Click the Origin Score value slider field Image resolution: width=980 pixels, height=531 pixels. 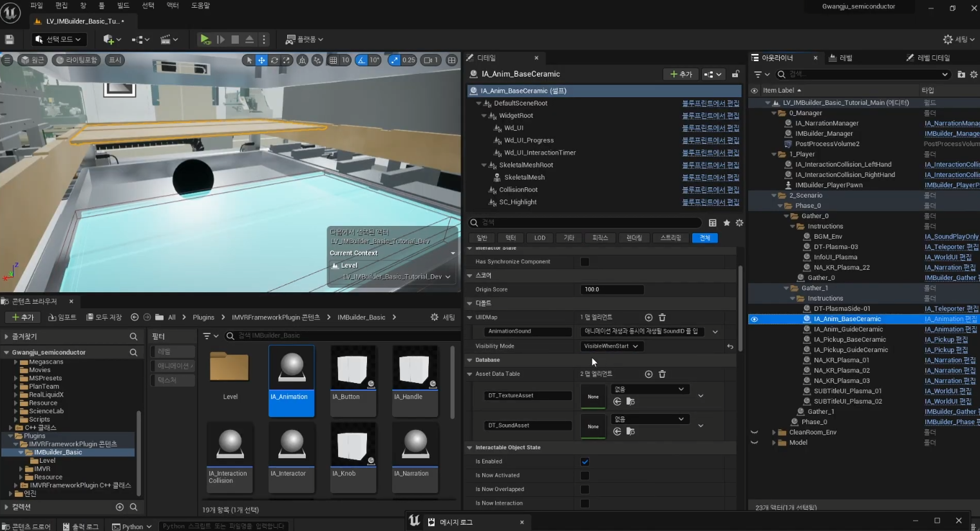pos(612,289)
